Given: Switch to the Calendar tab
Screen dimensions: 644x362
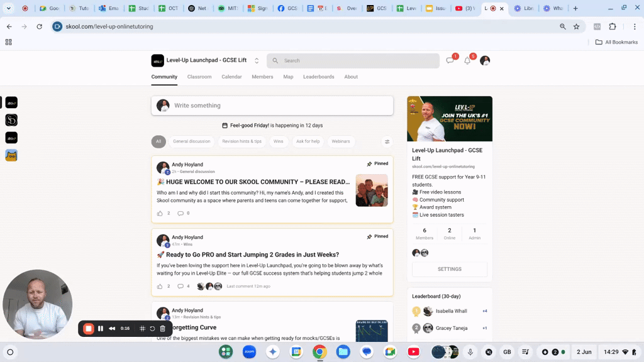Looking at the screenshot, I should 231,77.
